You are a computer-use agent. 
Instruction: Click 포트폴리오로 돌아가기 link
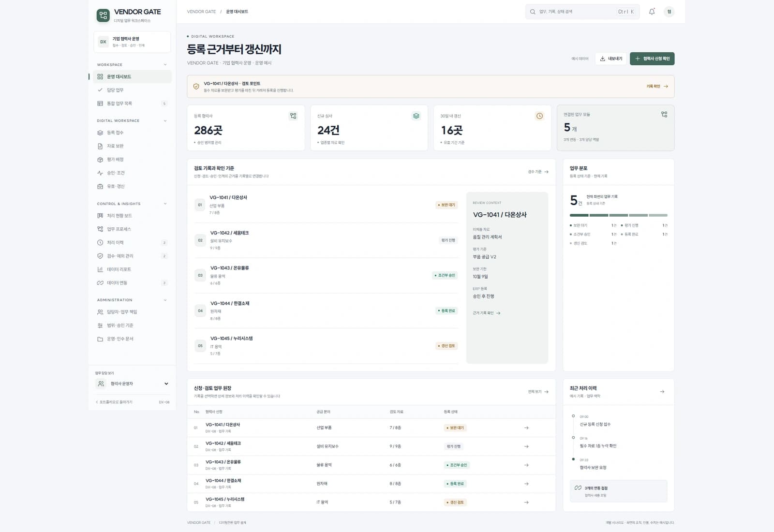[114, 402]
